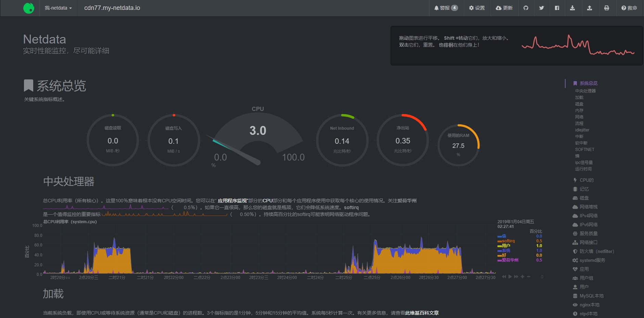This screenshot has width=644, height=318.
Task: Click the 磁盘写入 gauge
Action: coord(174,140)
